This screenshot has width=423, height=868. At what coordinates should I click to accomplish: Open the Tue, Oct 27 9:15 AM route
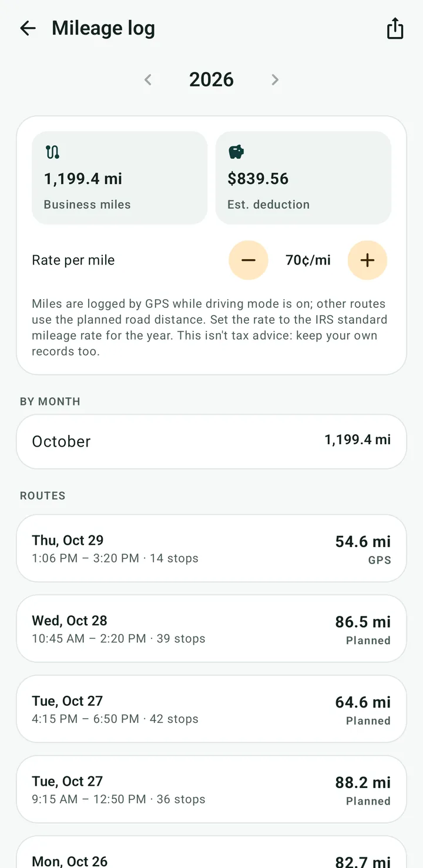[211, 789]
